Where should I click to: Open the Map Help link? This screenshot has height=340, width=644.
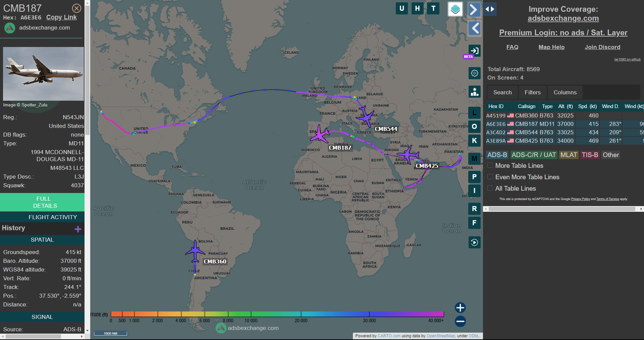point(551,47)
